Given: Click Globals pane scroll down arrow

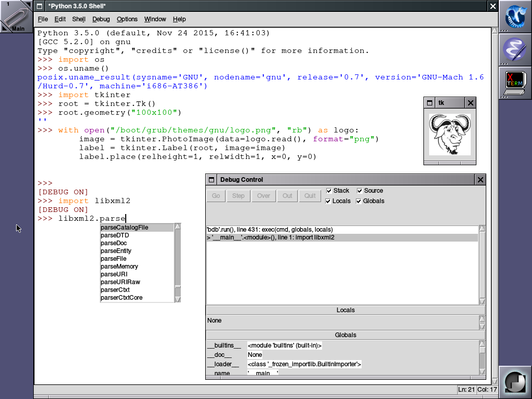Looking at the screenshot, I should [x=482, y=371].
